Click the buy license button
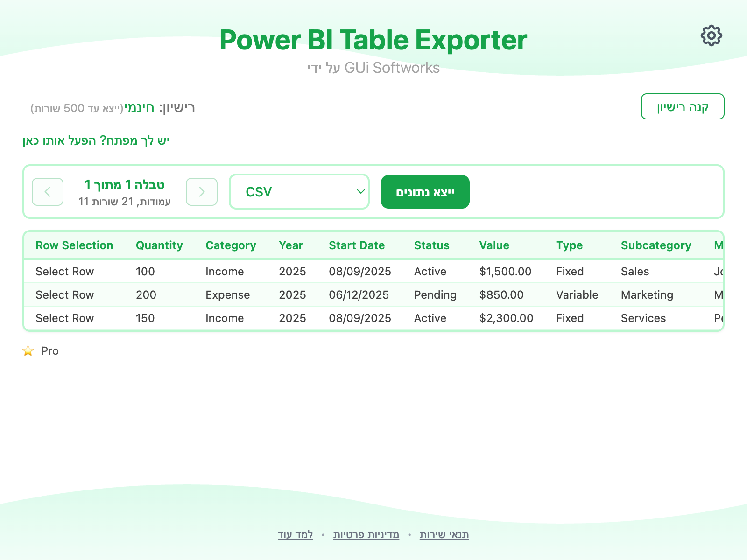Image resolution: width=747 pixels, height=560 pixels. (x=682, y=107)
